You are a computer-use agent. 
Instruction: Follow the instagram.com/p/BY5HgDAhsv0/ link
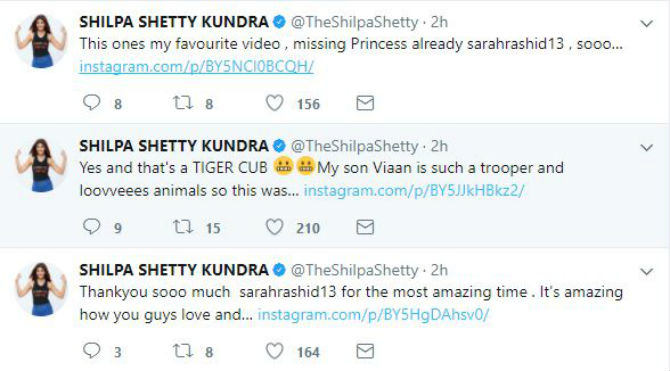(373, 315)
